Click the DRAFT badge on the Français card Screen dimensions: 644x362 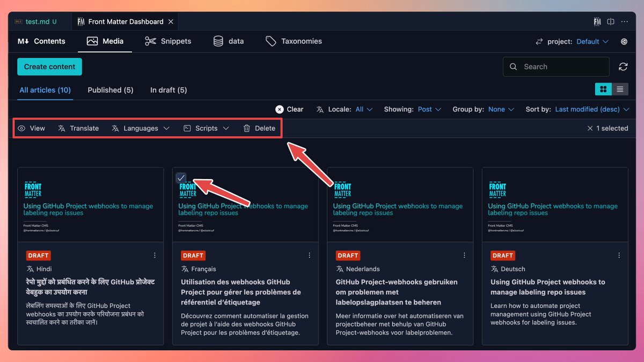click(x=193, y=255)
